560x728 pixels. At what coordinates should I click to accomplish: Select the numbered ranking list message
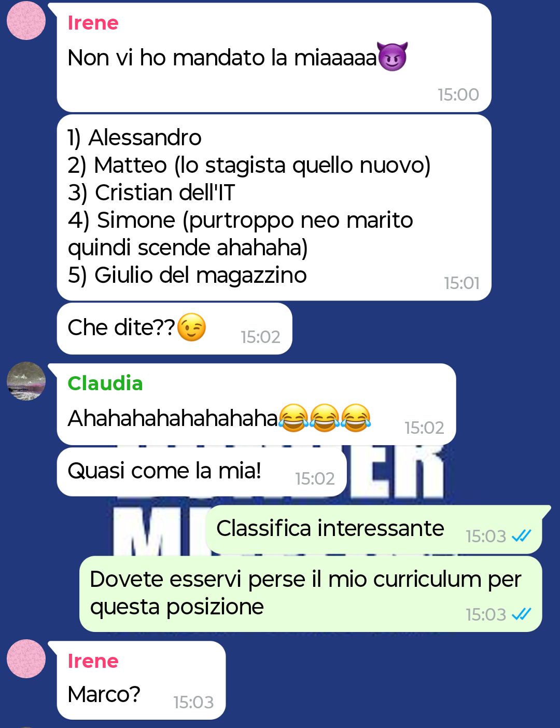[x=274, y=208]
